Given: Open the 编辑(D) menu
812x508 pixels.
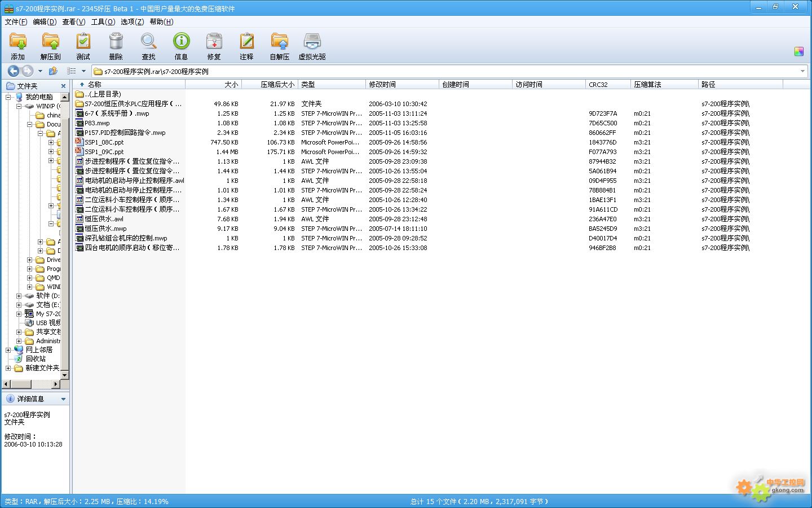Looking at the screenshot, I should pos(45,22).
